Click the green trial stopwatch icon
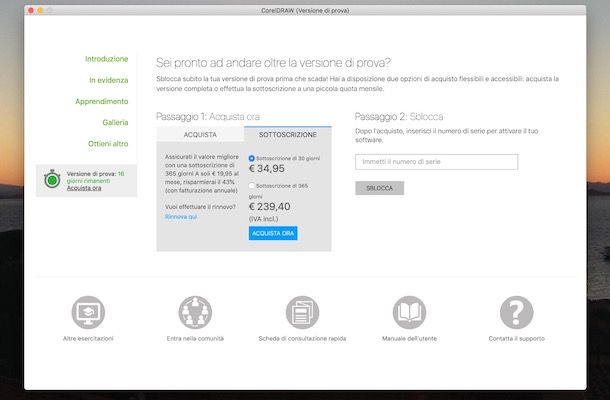The width and height of the screenshot is (610, 400). click(52, 179)
